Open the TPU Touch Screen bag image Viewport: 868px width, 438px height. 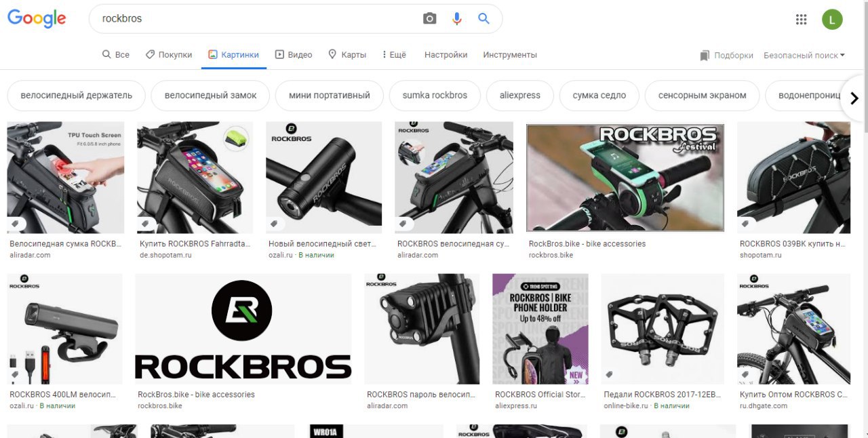(x=66, y=178)
